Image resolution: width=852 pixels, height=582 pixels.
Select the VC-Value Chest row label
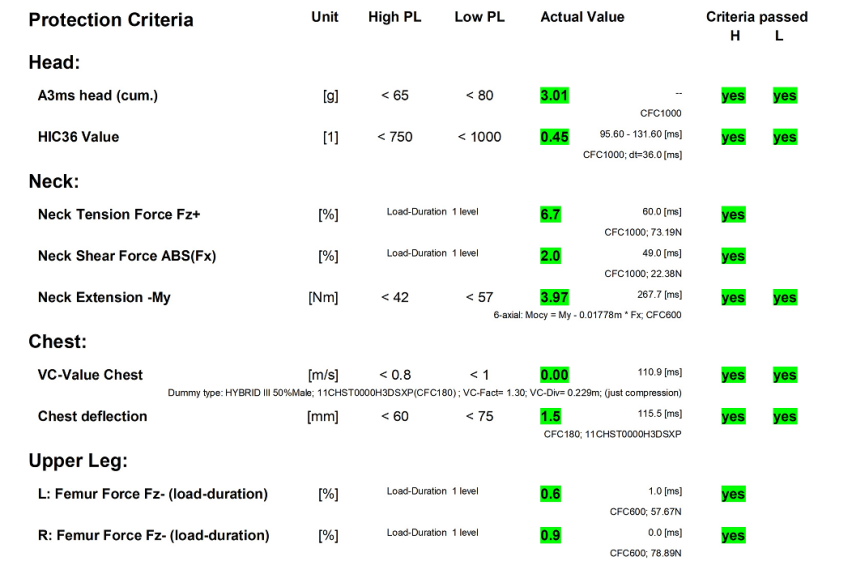pyautogui.click(x=90, y=375)
